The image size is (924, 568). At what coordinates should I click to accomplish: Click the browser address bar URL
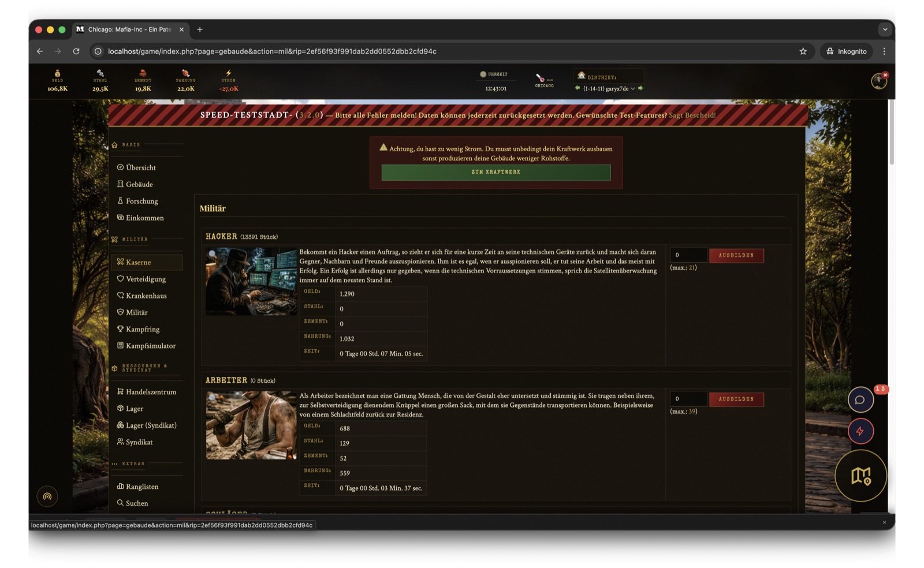click(272, 51)
